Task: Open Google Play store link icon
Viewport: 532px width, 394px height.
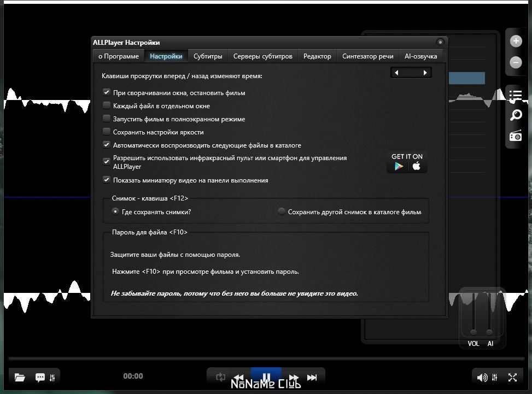Action: tap(399, 166)
